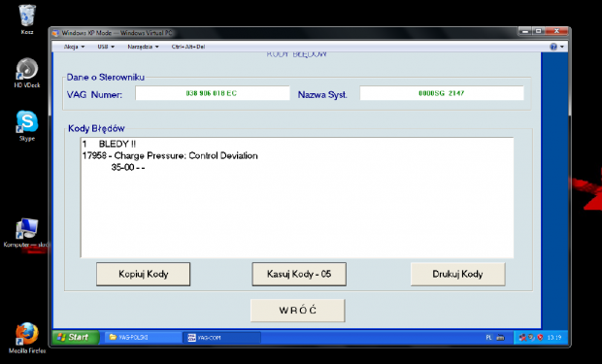Click the VAG Numer text field
Screen dimensions: 602x364
pos(213,93)
